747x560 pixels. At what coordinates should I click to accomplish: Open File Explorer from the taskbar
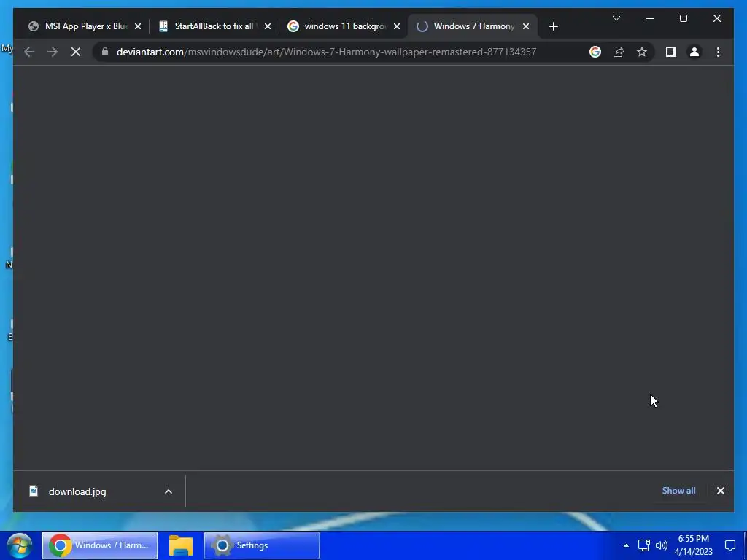(x=181, y=545)
